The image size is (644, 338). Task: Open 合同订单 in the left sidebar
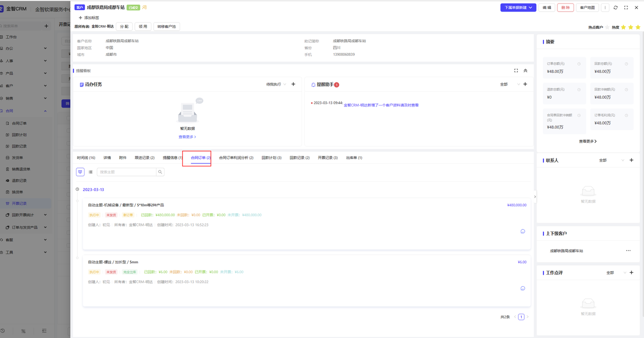(x=19, y=123)
